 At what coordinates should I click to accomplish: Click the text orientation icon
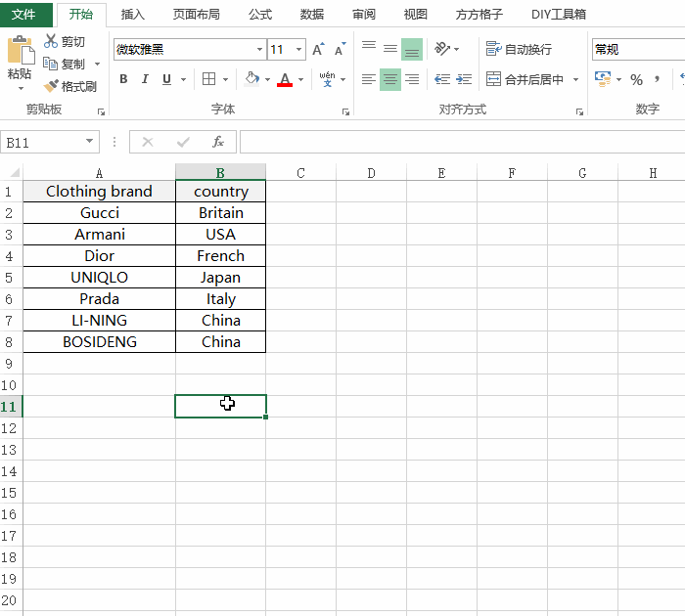tap(441, 49)
